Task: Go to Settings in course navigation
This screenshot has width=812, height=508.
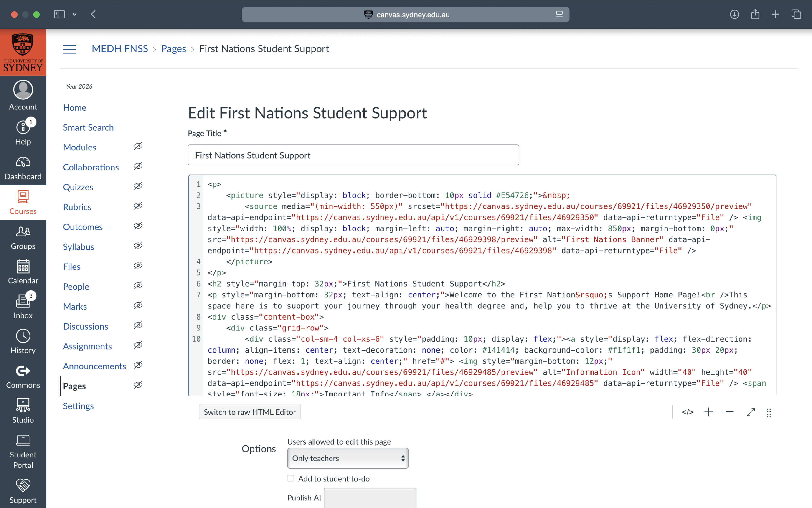Action: 78,406
